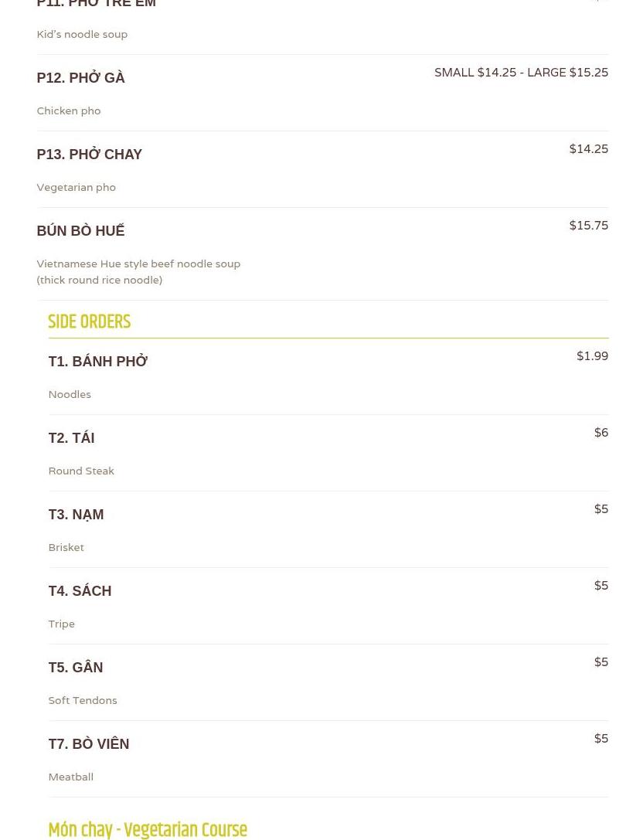Select the P13. PHỞ CHAY menu item
This screenshot has width=626, height=840.
89,155
